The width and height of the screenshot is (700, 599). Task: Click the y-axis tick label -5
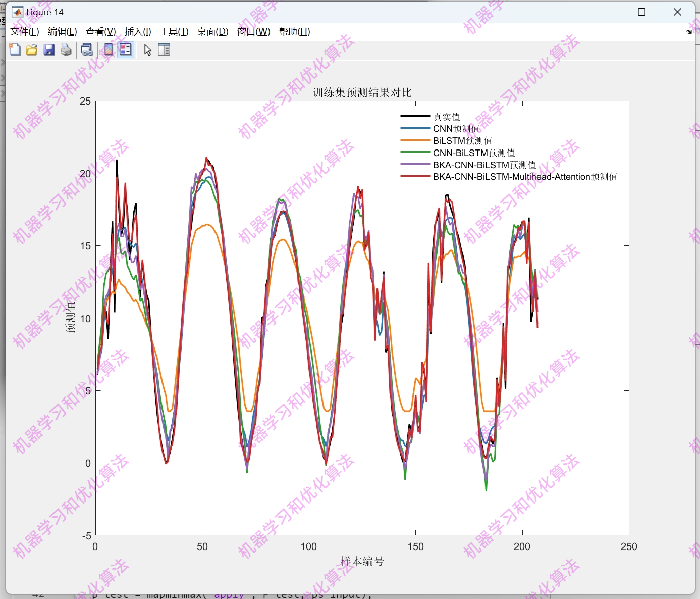click(86, 535)
